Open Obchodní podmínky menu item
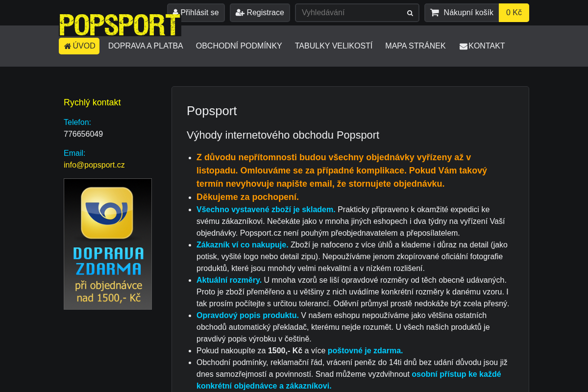The image size is (588, 392). (239, 46)
